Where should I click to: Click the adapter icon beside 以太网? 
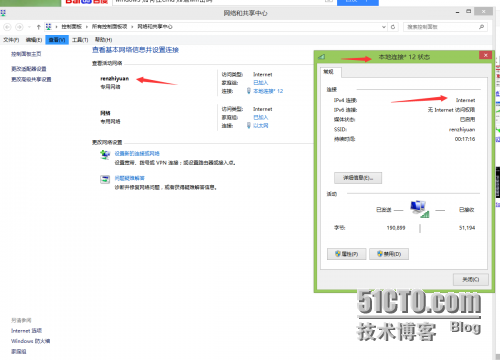pos(249,125)
